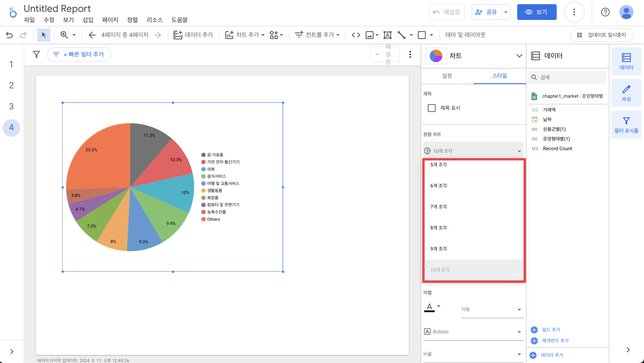Image resolution: width=644 pixels, height=363 pixels.
Task: Open the 필터 표시줄 side panel
Action: click(626, 125)
